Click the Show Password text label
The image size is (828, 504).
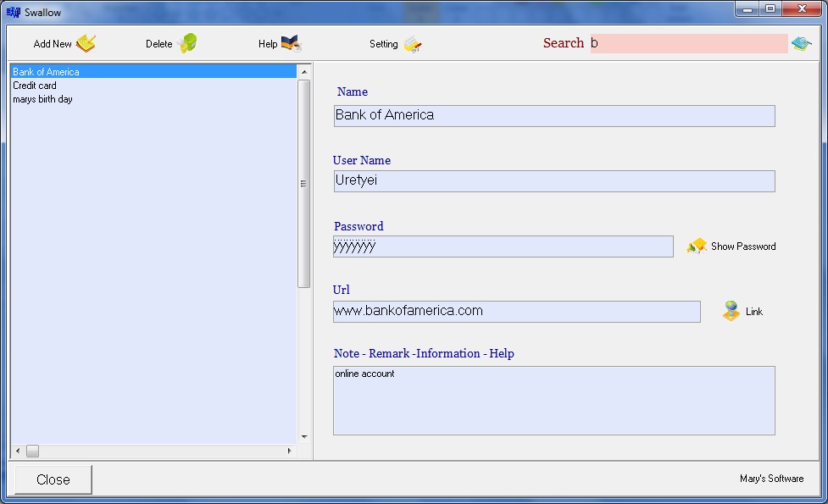(742, 246)
